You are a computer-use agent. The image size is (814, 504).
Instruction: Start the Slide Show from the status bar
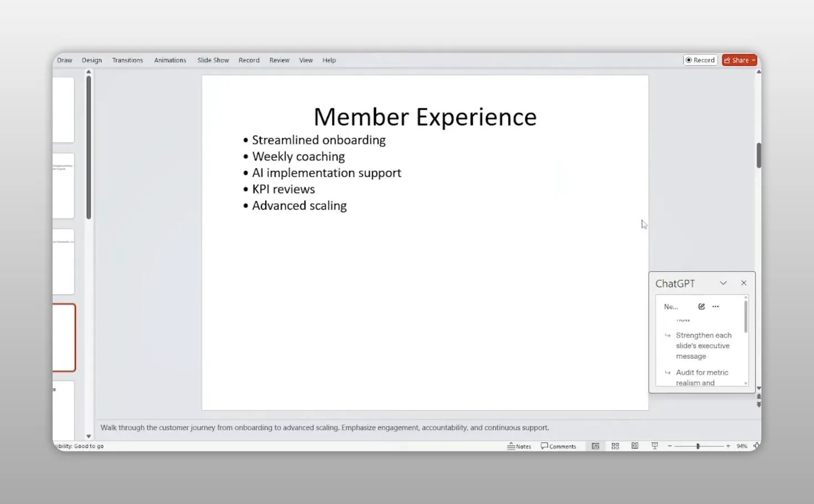(x=655, y=446)
